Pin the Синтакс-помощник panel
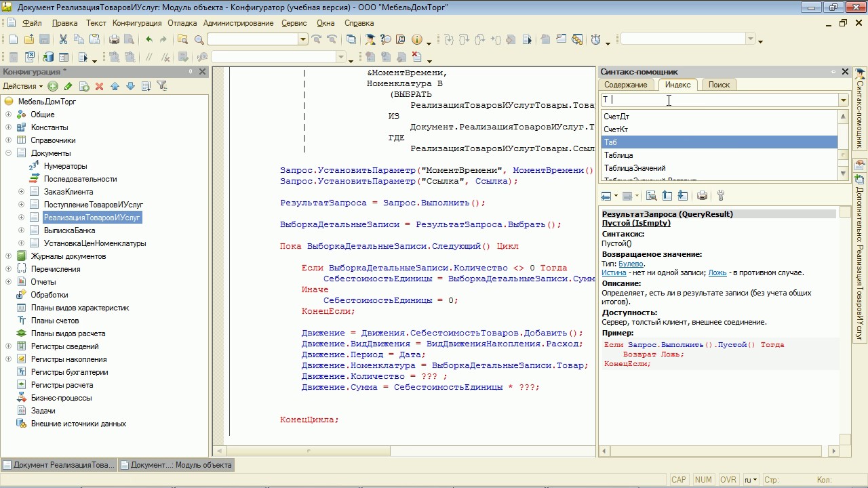Screen dimensions: 868x488 coord(833,72)
